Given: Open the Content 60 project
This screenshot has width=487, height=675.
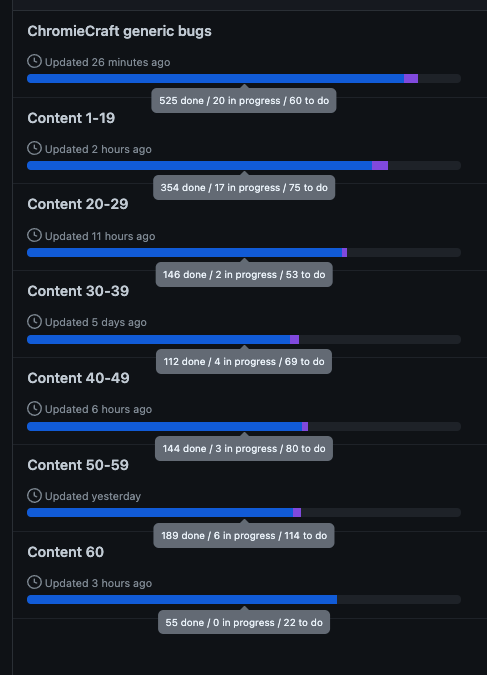Looking at the screenshot, I should 65,552.
